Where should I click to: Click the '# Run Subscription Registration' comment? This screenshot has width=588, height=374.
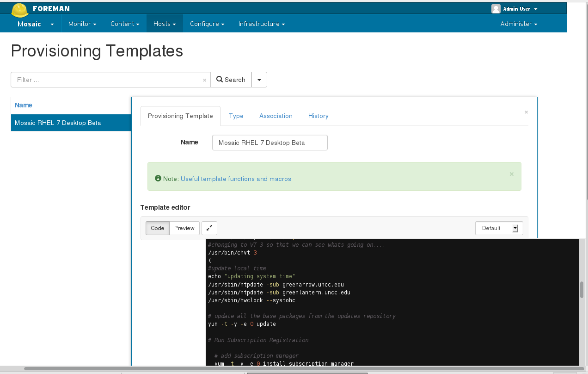(x=258, y=340)
